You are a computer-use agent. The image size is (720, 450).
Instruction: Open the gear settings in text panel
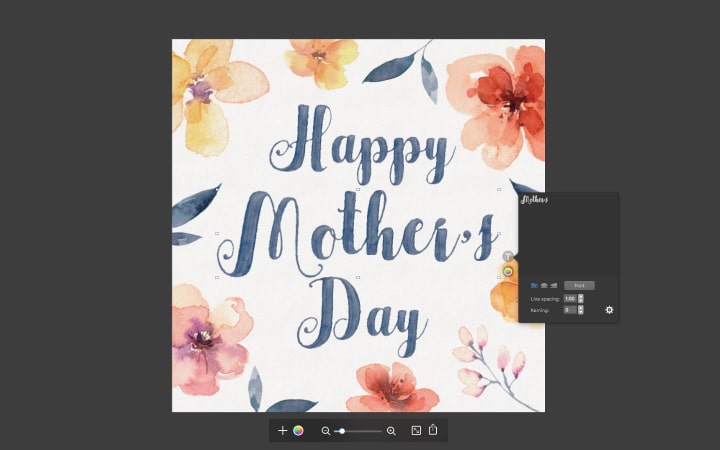[609, 310]
